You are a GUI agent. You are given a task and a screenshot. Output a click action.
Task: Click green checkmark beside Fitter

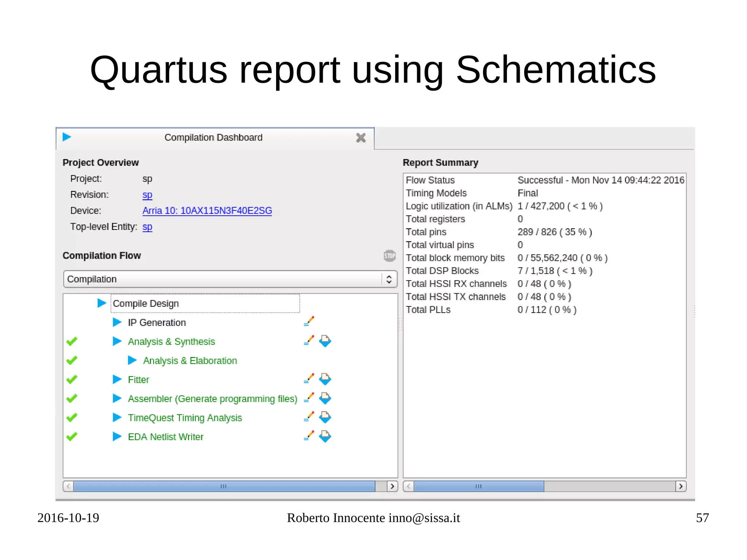tap(72, 379)
